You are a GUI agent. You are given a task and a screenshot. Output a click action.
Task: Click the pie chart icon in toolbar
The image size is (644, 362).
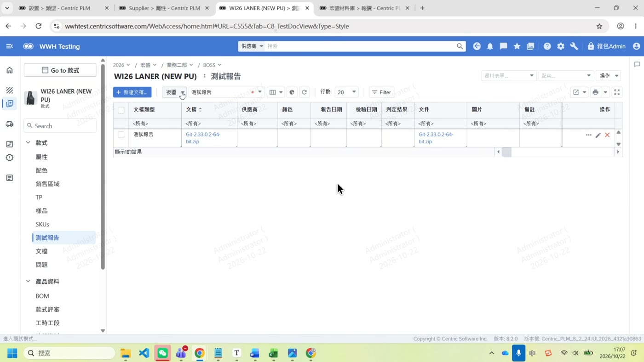coord(292,92)
